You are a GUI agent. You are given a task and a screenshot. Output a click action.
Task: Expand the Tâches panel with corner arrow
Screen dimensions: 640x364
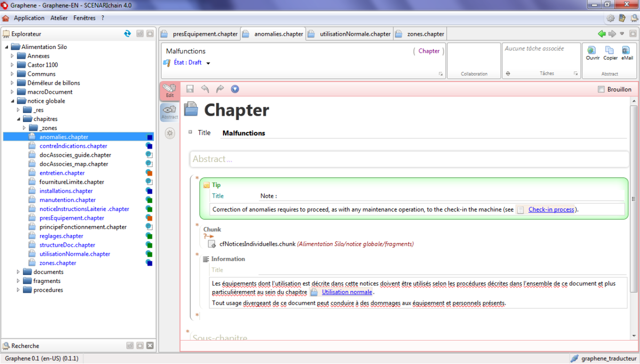(x=575, y=74)
